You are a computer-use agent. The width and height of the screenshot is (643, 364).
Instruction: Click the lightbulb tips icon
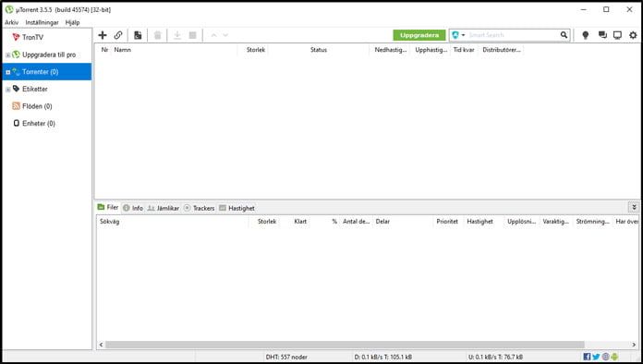coord(586,35)
